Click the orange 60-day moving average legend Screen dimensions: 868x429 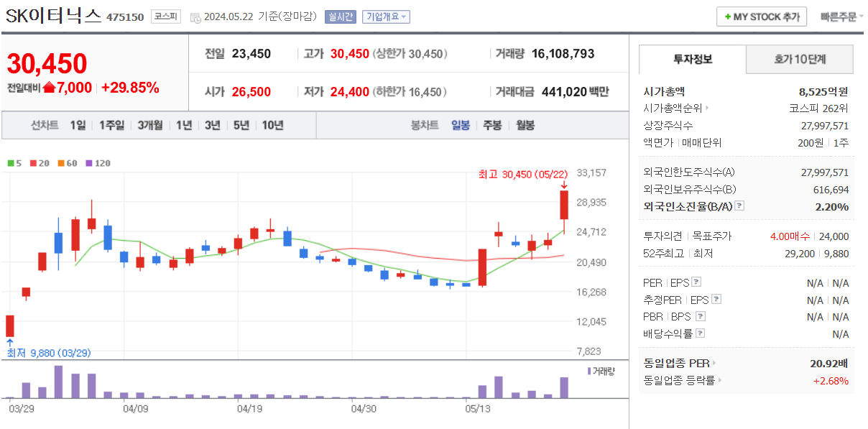click(67, 163)
